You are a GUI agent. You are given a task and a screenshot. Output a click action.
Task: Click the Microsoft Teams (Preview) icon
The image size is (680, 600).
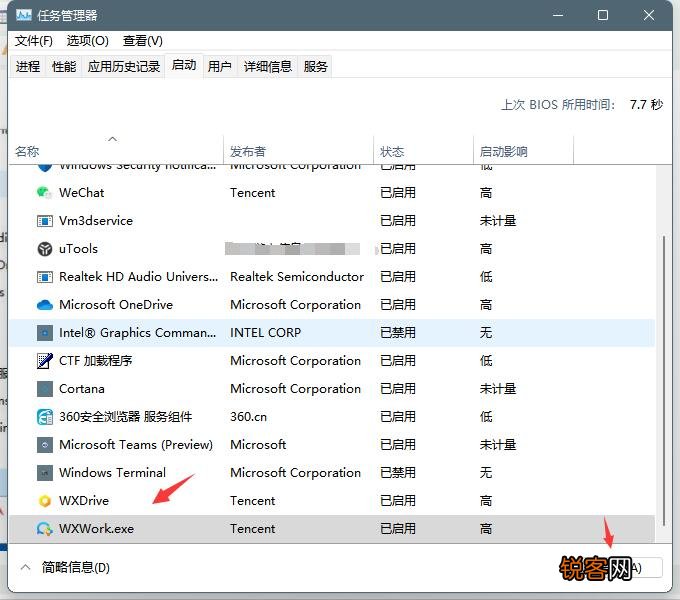[44, 445]
